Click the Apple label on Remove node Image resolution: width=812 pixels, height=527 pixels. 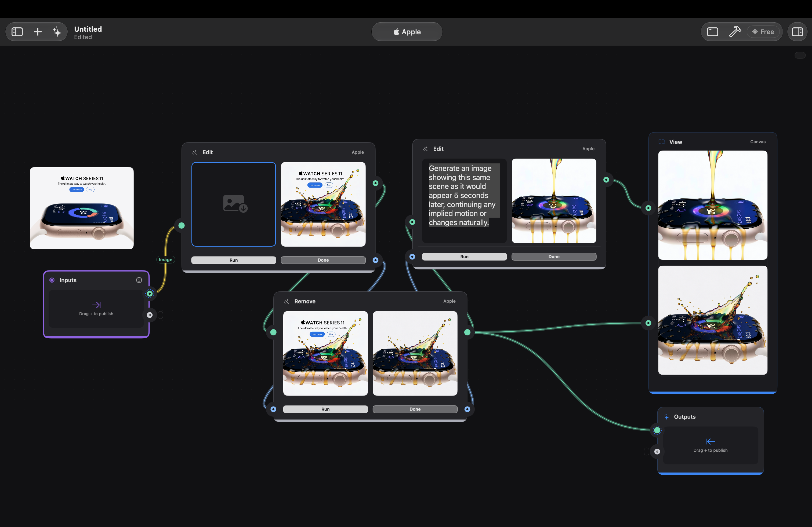449,301
